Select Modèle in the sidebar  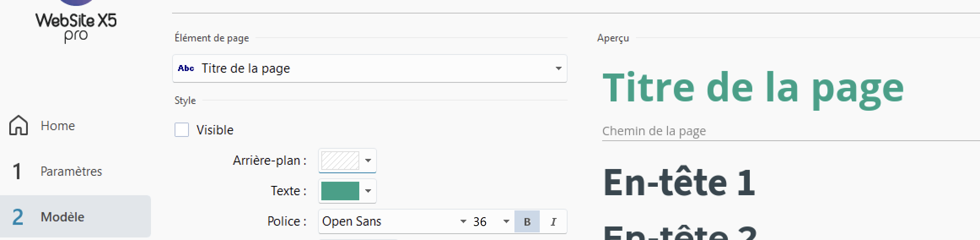(x=62, y=217)
